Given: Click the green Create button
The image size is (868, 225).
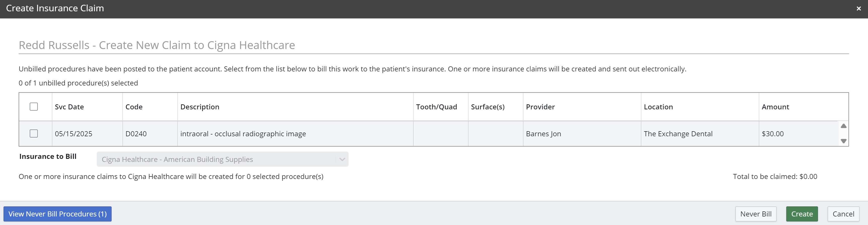Looking at the screenshot, I should point(802,214).
